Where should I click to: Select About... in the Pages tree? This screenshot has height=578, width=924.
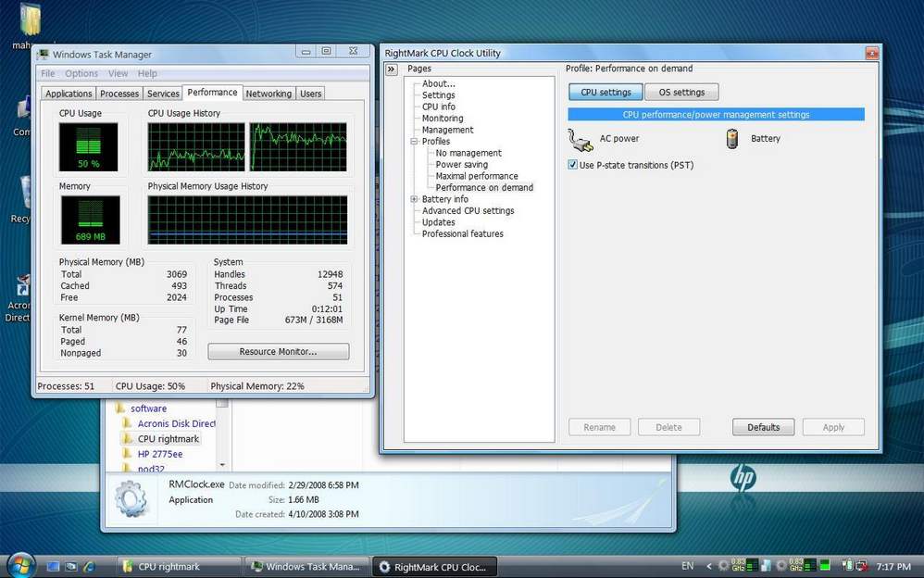(439, 83)
